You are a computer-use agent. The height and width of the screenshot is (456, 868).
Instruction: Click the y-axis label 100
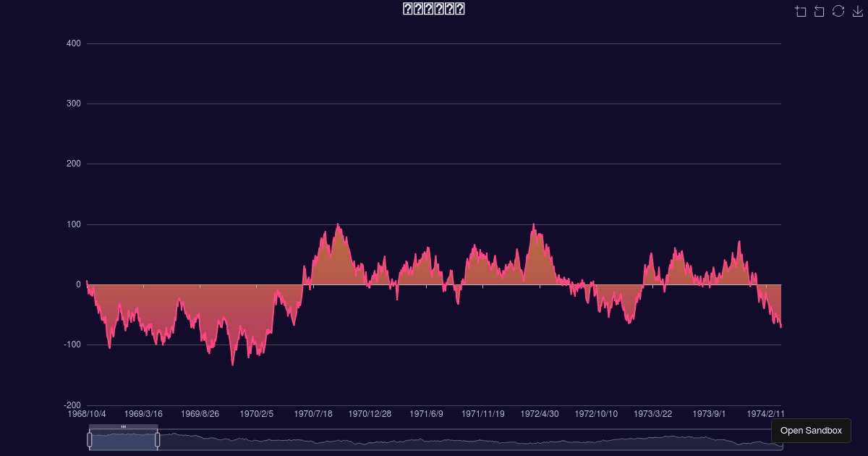pyautogui.click(x=73, y=224)
